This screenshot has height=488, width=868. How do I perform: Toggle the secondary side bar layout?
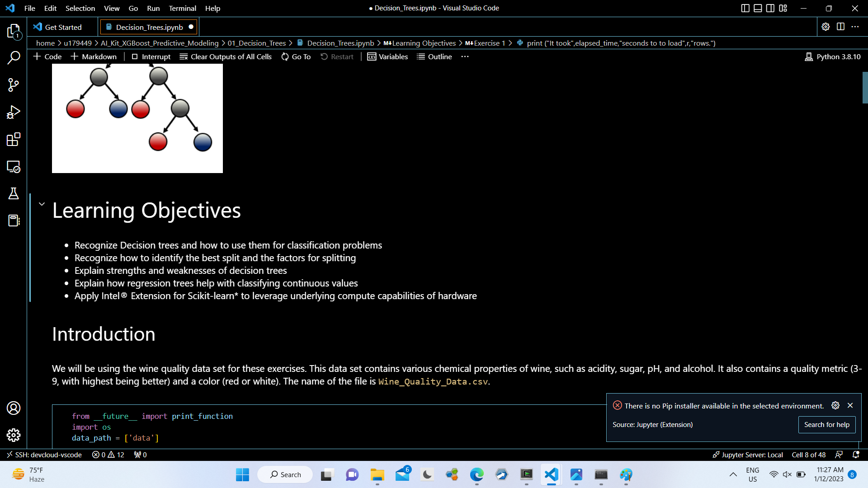point(770,8)
